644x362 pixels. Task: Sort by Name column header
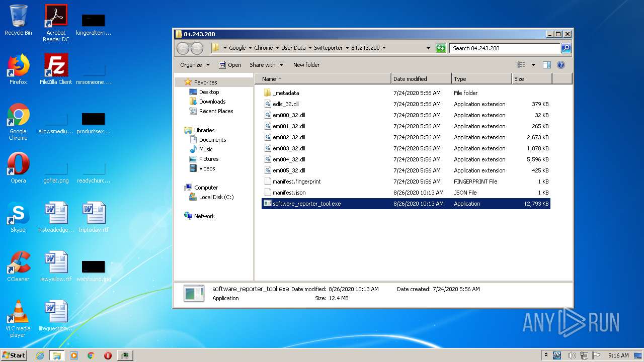323,79
